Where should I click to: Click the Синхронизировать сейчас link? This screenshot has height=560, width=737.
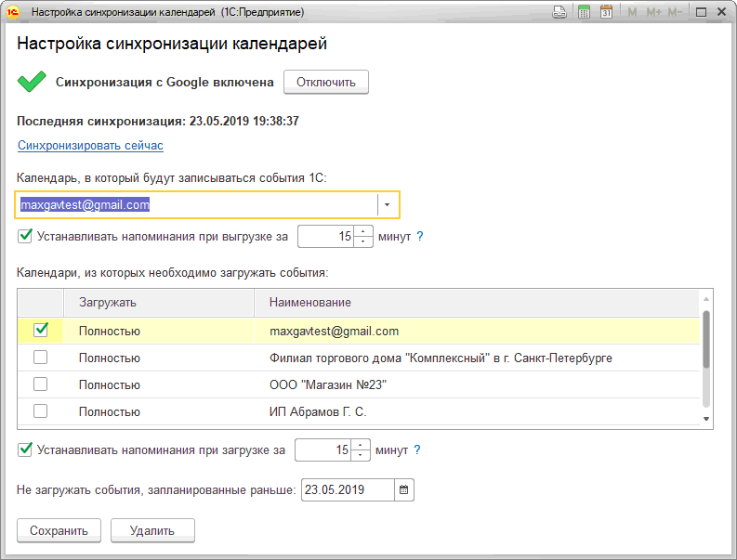pos(90,146)
